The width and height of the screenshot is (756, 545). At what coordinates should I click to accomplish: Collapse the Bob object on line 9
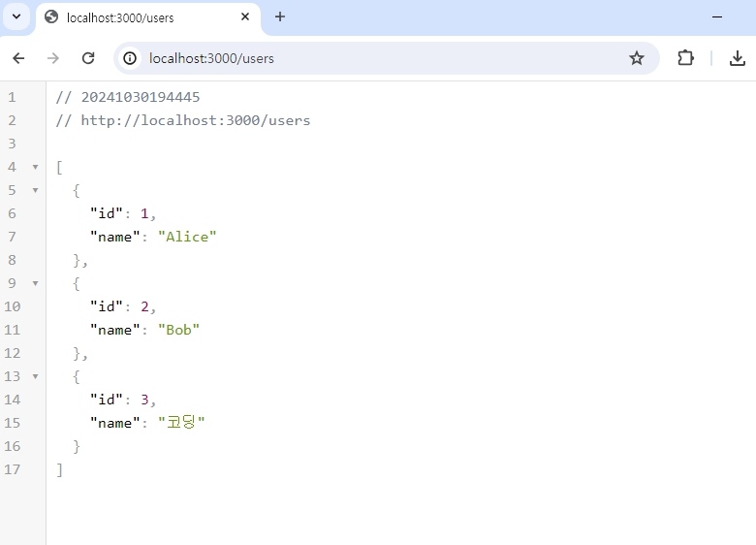[x=35, y=283]
